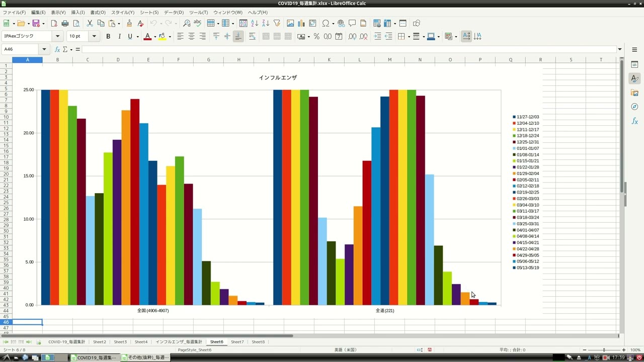
Task: Switch to the インフルエンザ_毎週集計 sheet tab
Action: pos(179,342)
